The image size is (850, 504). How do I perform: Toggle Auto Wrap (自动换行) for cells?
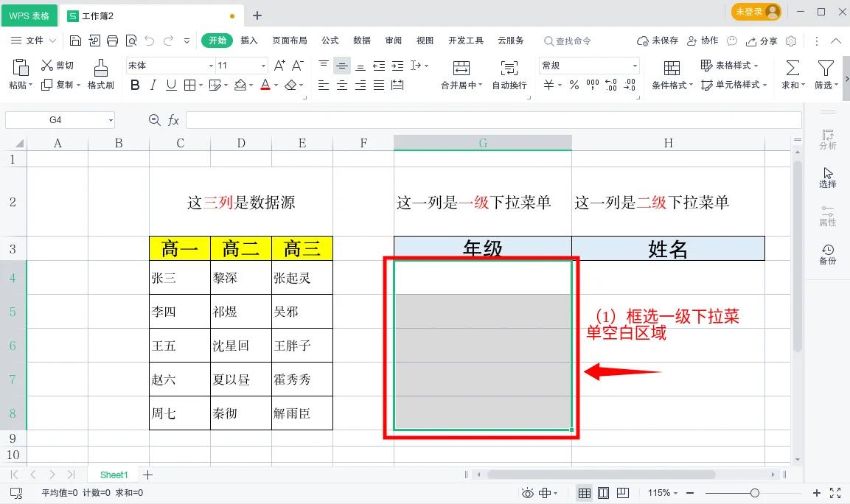pyautogui.click(x=509, y=69)
